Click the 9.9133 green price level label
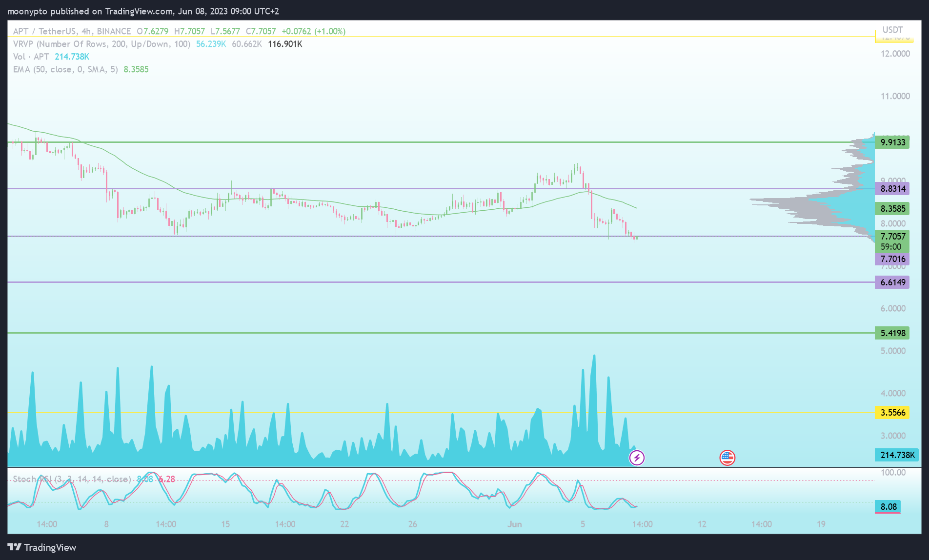 (892, 142)
